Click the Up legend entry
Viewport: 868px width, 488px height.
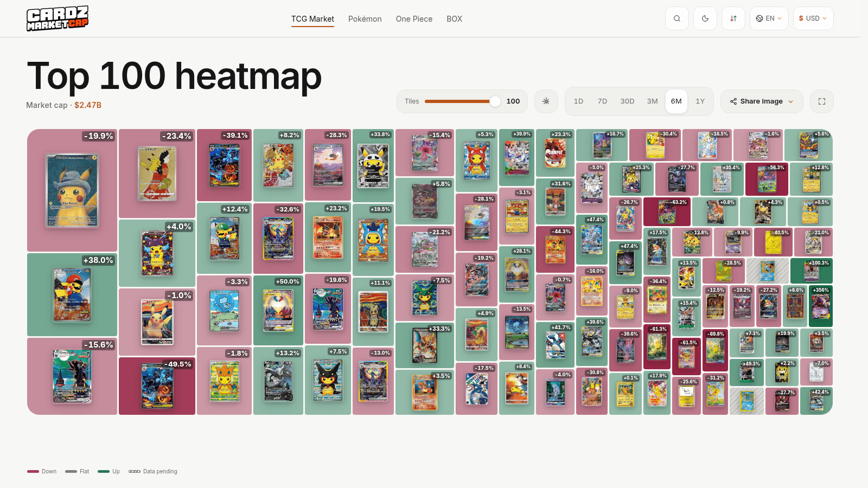click(x=108, y=471)
